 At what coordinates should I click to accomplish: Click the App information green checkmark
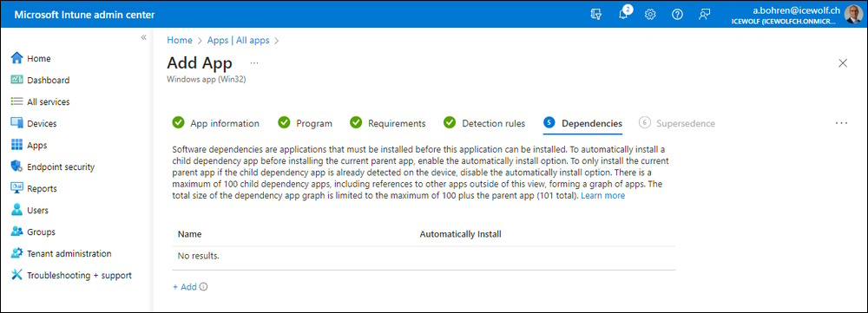[x=178, y=123]
